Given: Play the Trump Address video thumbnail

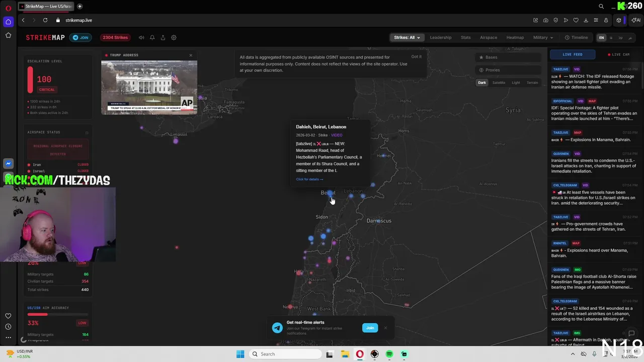Looking at the screenshot, I should click(149, 87).
